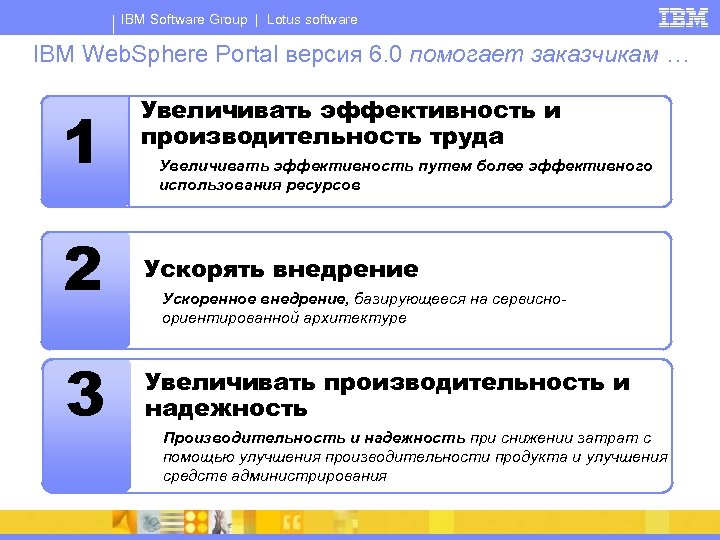Click the large number 1 block
Screen dimensions: 720x540
[x=85, y=152]
